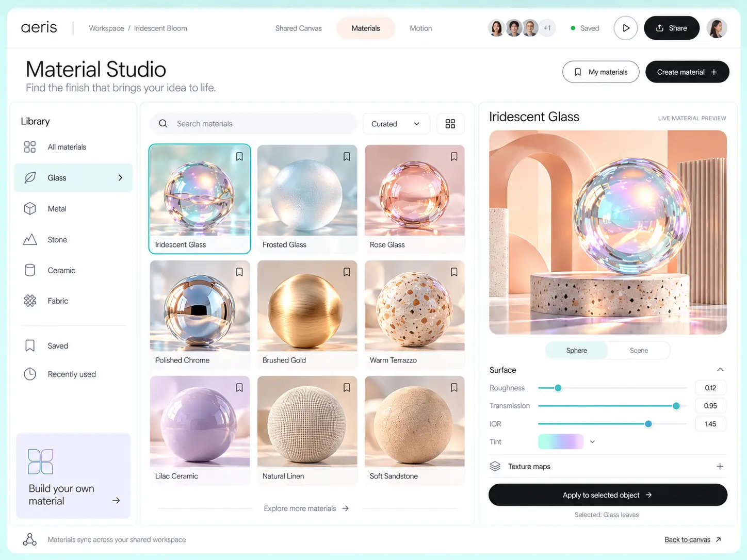Apply to selected object button

tap(608, 495)
